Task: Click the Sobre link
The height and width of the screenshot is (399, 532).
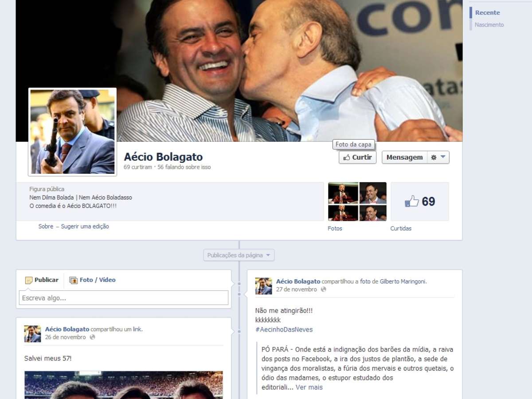Action: point(46,227)
